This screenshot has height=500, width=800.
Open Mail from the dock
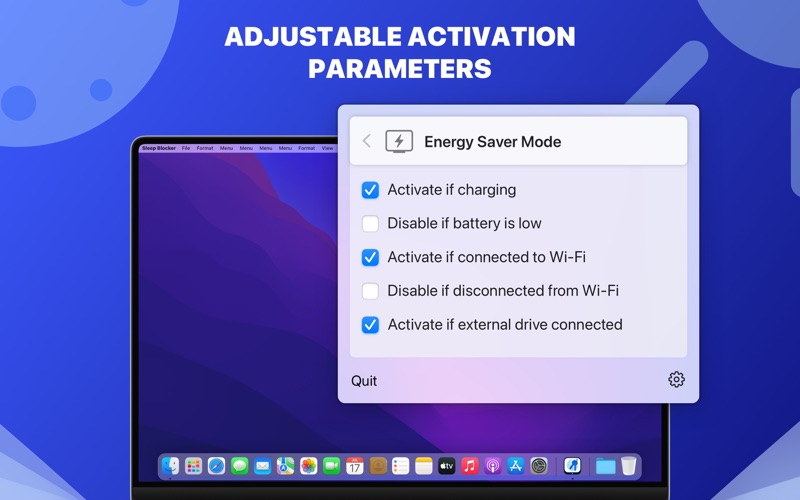point(262,466)
